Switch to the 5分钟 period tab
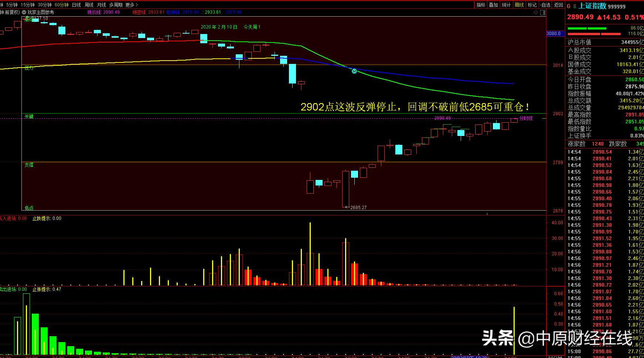The height and width of the screenshot is (358, 644). point(12,5)
